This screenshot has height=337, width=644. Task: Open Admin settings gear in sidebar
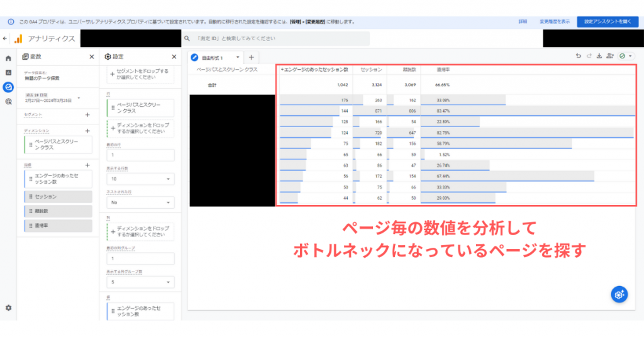click(x=8, y=308)
